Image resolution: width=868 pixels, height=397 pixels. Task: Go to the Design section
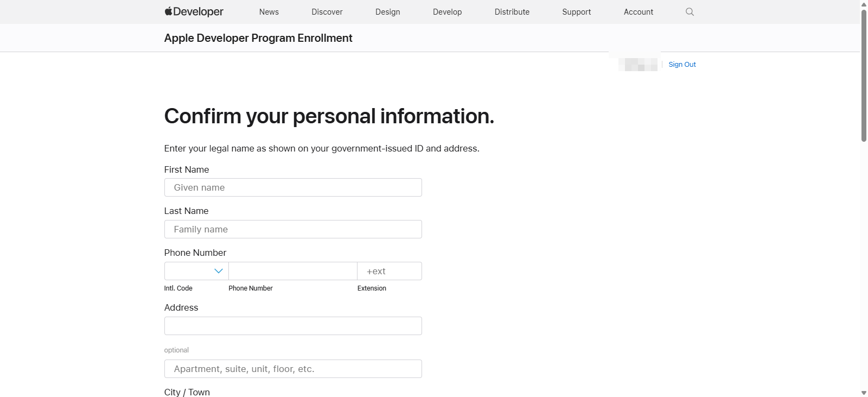click(x=387, y=12)
